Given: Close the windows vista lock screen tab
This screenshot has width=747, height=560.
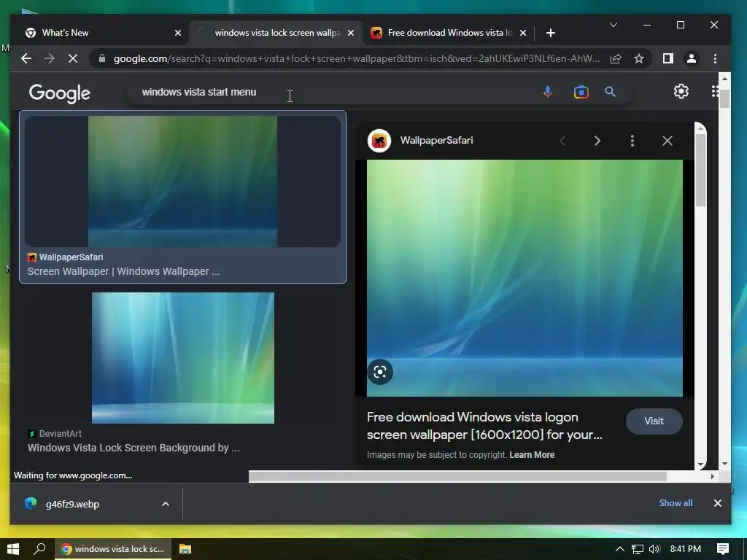Looking at the screenshot, I should (x=351, y=33).
